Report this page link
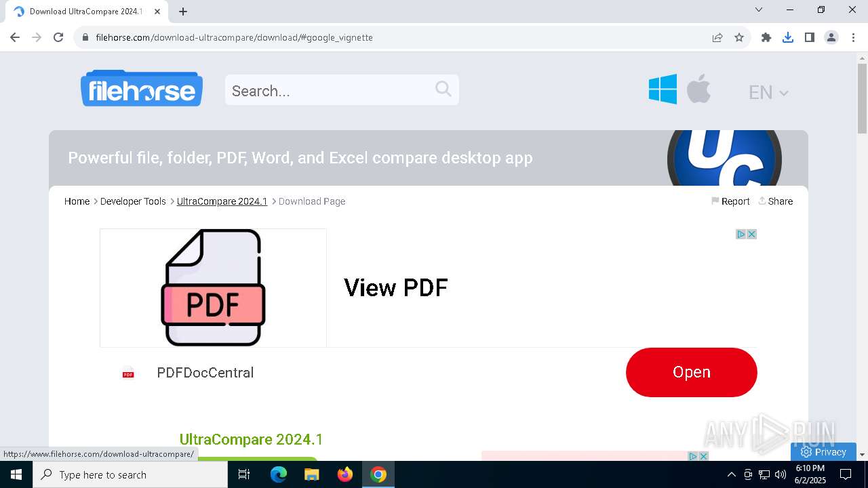868x488 pixels. click(x=730, y=201)
